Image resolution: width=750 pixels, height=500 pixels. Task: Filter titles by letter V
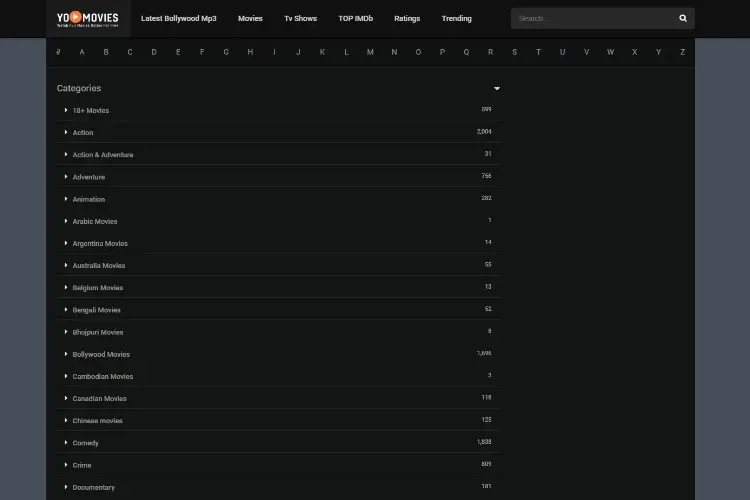586,52
